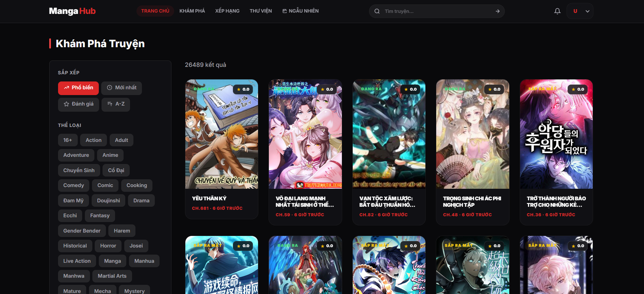644x294 pixels.
Task: Open Trọng Sinh Chi Ác Phi title link
Action: coord(472,202)
